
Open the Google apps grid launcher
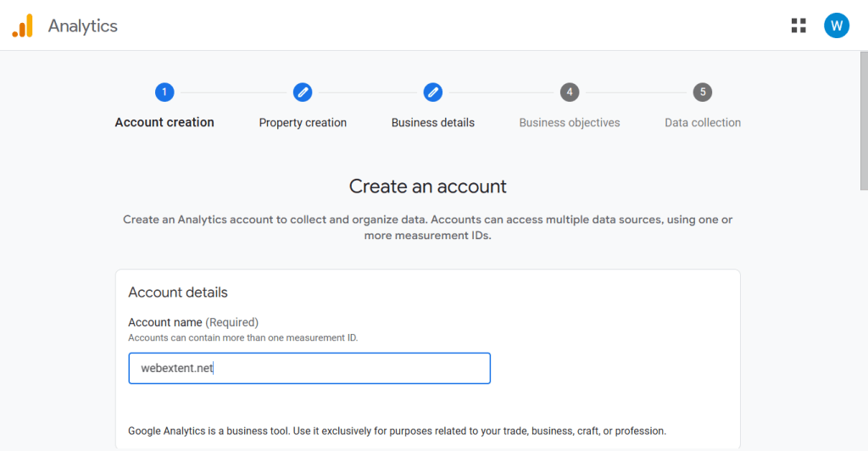798,25
